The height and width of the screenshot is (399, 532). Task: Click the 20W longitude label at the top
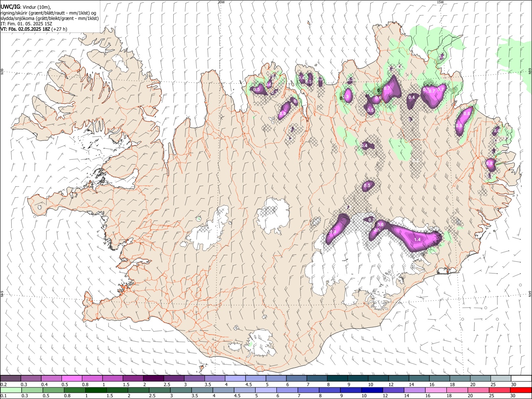click(x=221, y=2)
